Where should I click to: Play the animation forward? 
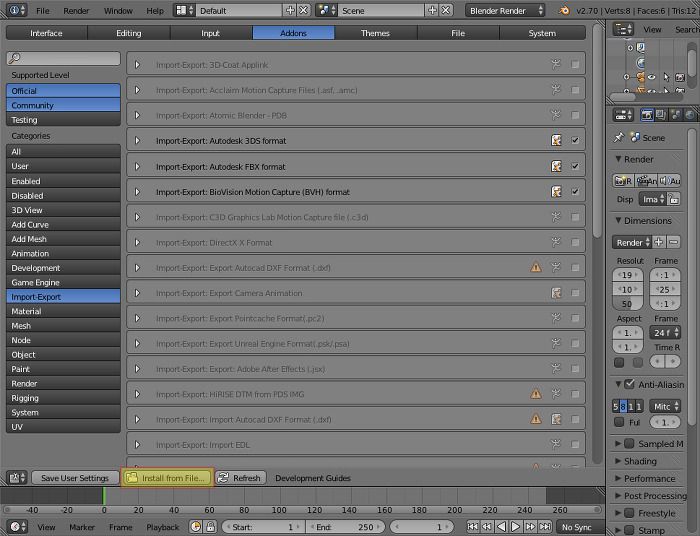point(515,527)
